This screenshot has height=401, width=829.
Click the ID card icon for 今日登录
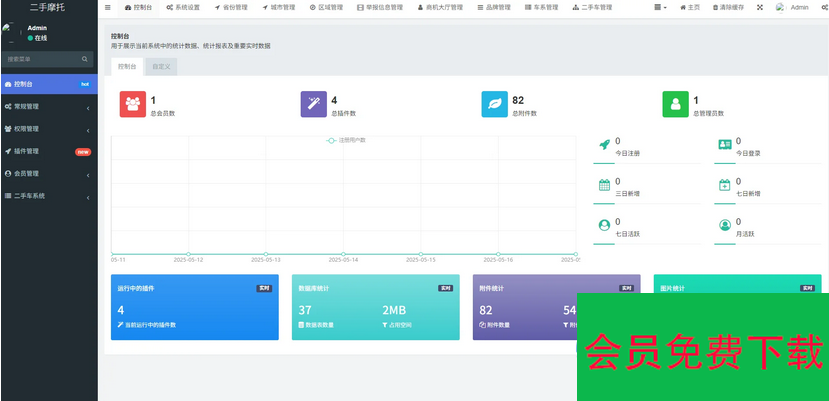tap(724, 145)
